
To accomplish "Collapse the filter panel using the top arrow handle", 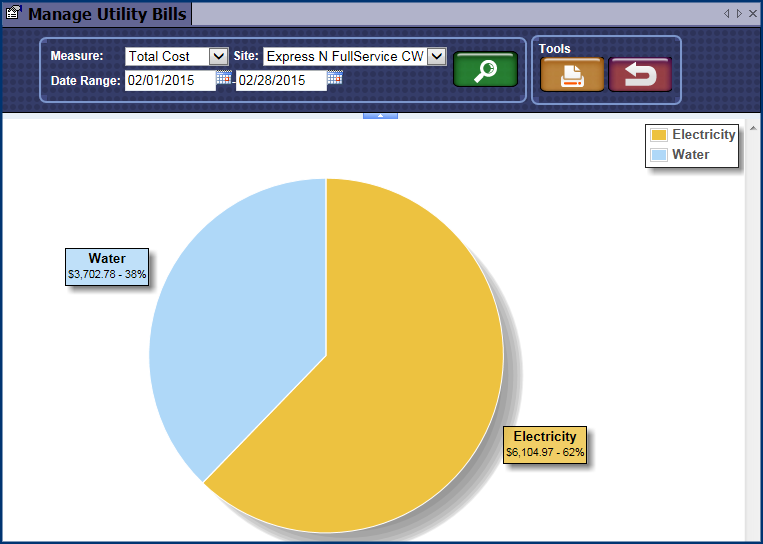I will 381,116.
